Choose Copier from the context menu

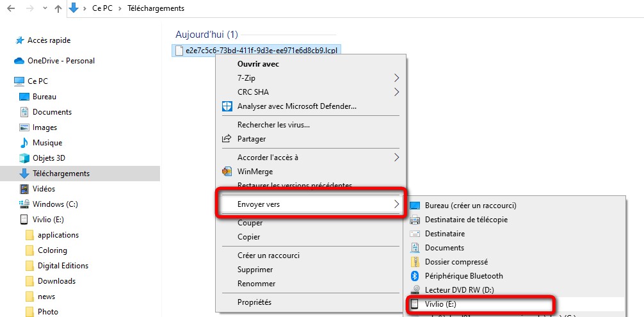(x=248, y=237)
